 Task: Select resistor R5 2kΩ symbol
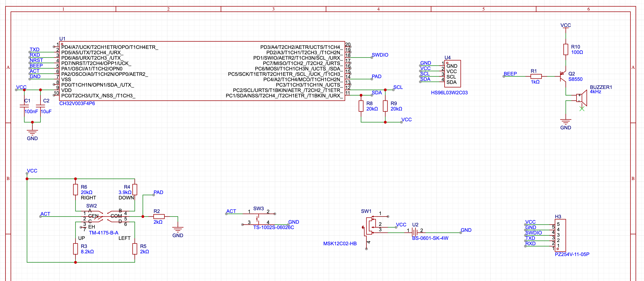coord(135,249)
